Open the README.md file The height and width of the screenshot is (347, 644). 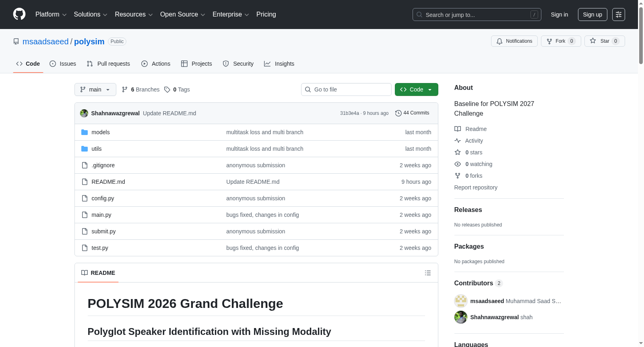pos(108,182)
